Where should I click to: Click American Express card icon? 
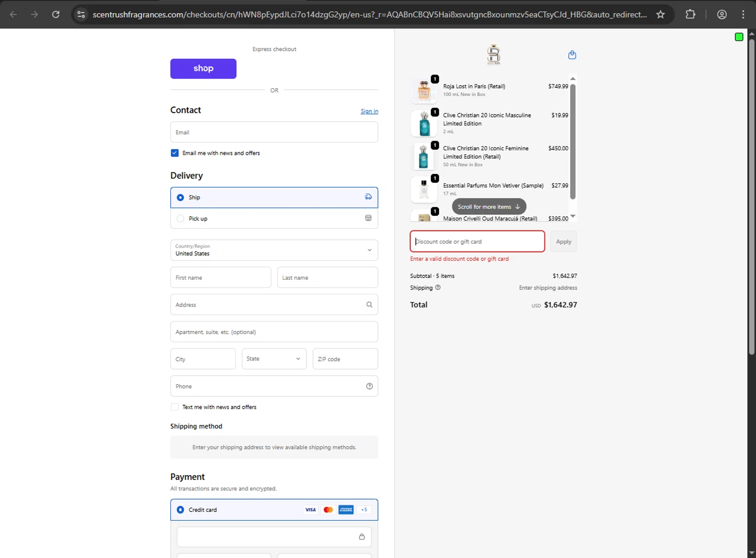point(346,510)
